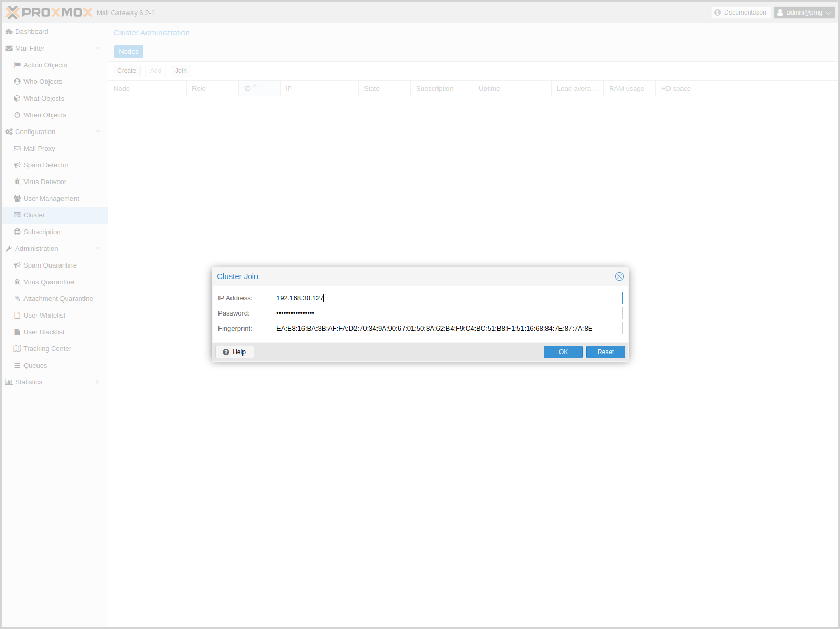This screenshot has height=629, width=840.
Task: Collapse the Configuration section arrow
Action: click(x=98, y=132)
